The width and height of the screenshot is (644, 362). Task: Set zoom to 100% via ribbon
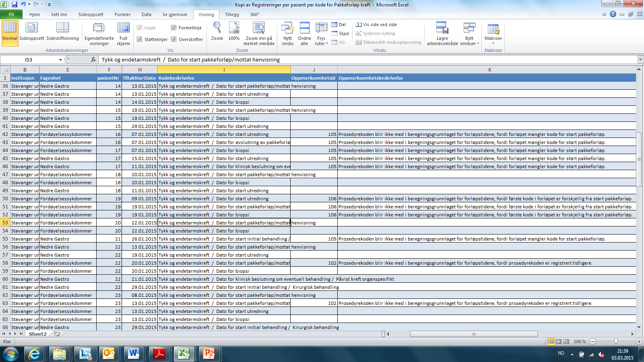click(234, 31)
